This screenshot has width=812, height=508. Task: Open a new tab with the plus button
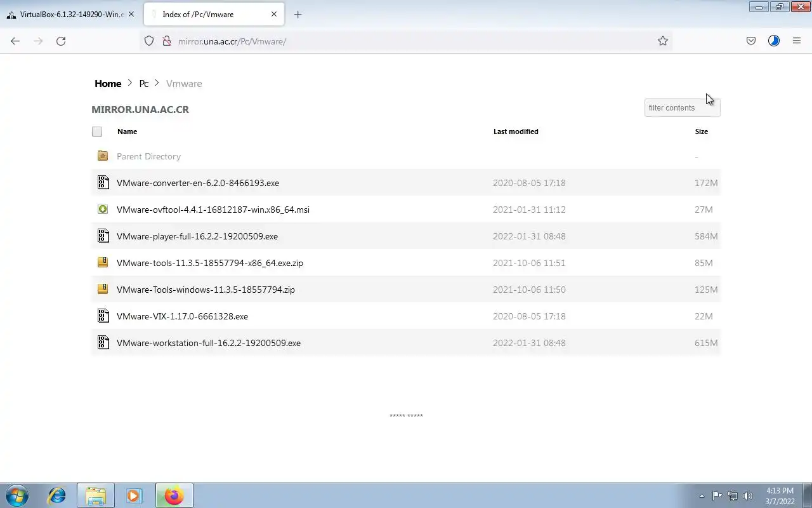click(x=298, y=14)
